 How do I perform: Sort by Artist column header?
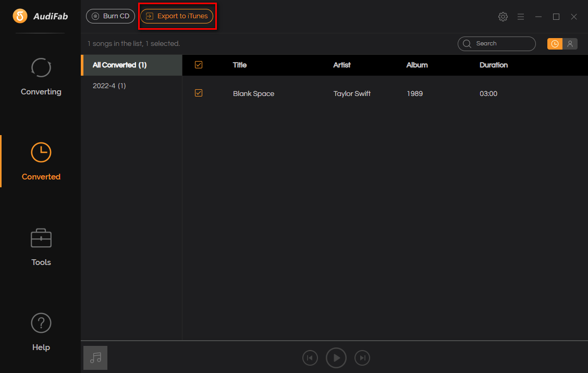tap(341, 65)
